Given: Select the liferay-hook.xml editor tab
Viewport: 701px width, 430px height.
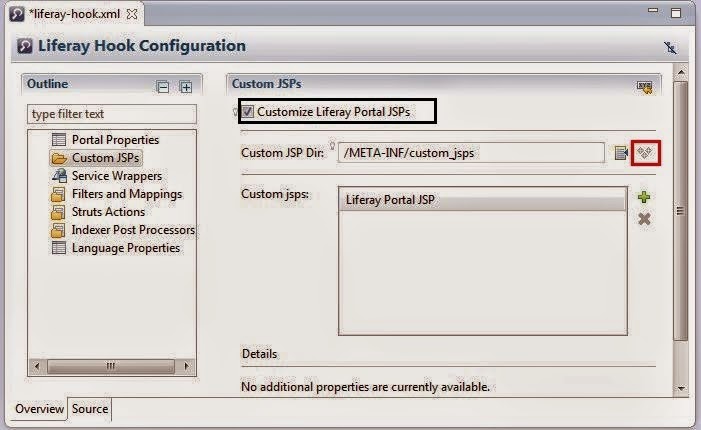Looking at the screenshot, I should click(x=76, y=14).
